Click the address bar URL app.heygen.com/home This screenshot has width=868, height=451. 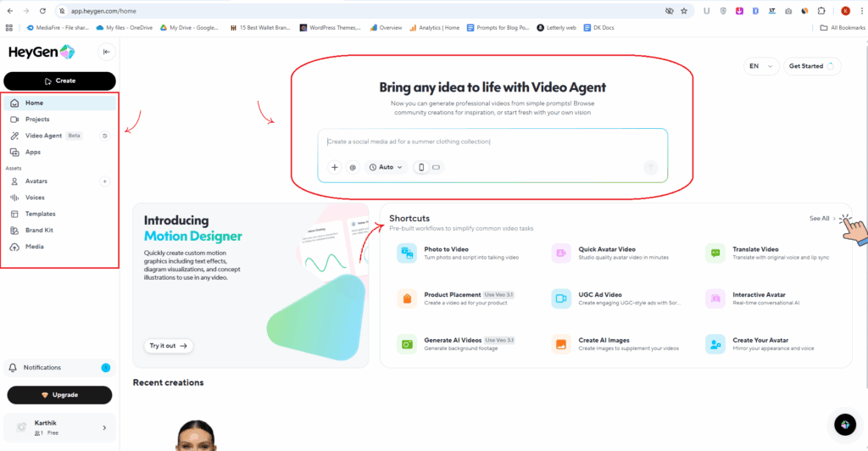103,11
